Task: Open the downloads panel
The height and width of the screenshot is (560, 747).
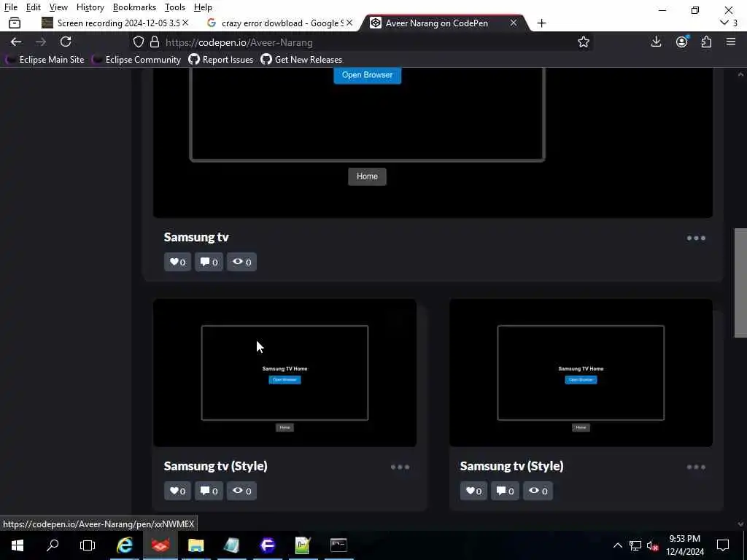Action: click(x=656, y=42)
